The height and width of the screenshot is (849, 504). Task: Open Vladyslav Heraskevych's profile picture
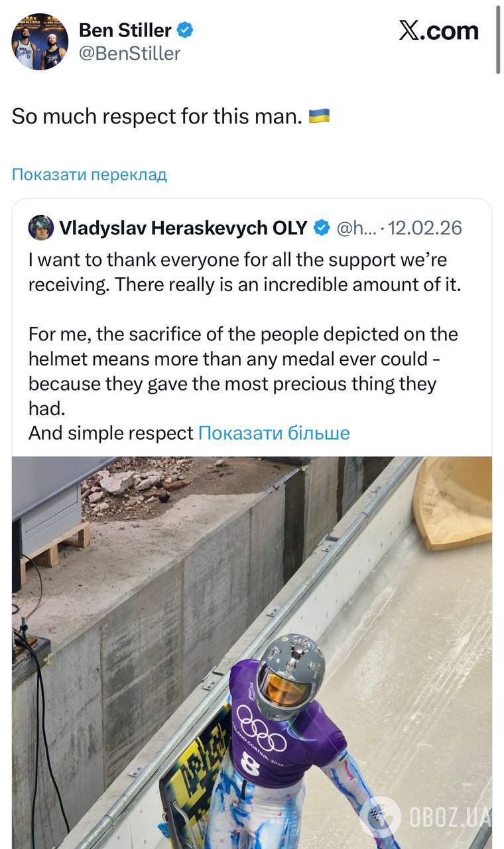pyautogui.click(x=42, y=227)
